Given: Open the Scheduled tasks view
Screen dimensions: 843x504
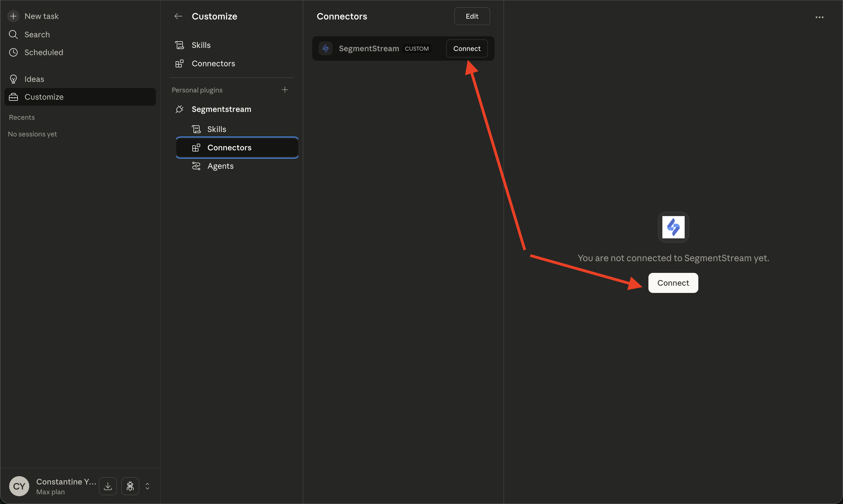Looking at the screenshot, I should tap(43, 52).
